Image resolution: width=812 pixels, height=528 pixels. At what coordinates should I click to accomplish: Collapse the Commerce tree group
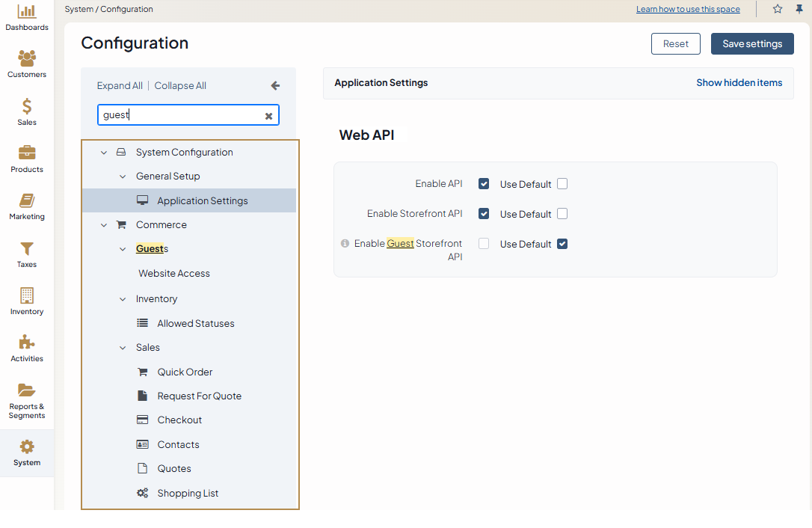(104, 225)
